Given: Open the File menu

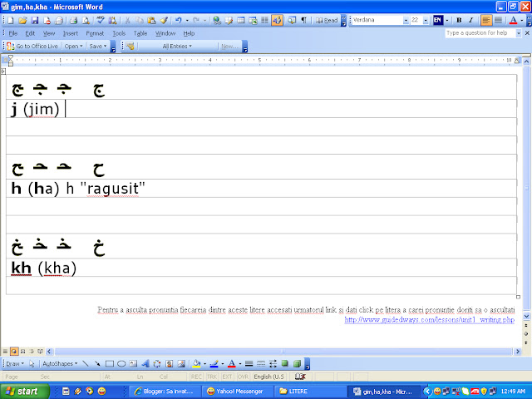Looking at the screenshot, I should point(13,33).
